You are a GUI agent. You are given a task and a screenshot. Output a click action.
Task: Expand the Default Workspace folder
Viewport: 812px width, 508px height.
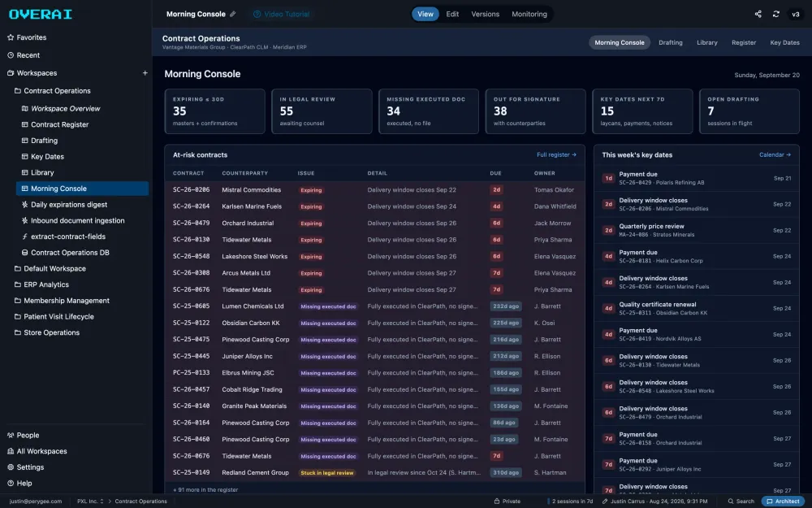[x=50, y=268]
